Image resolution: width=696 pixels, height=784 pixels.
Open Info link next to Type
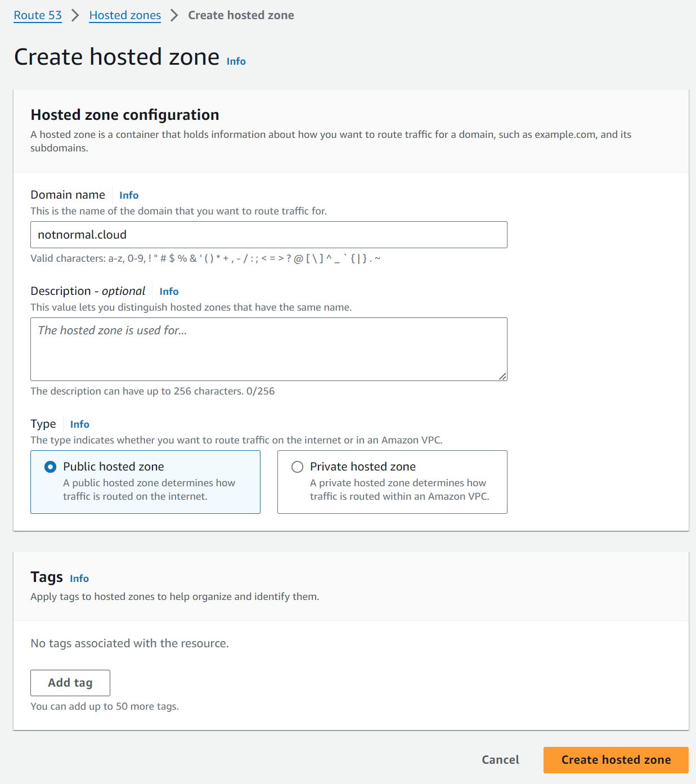[79, 424]
